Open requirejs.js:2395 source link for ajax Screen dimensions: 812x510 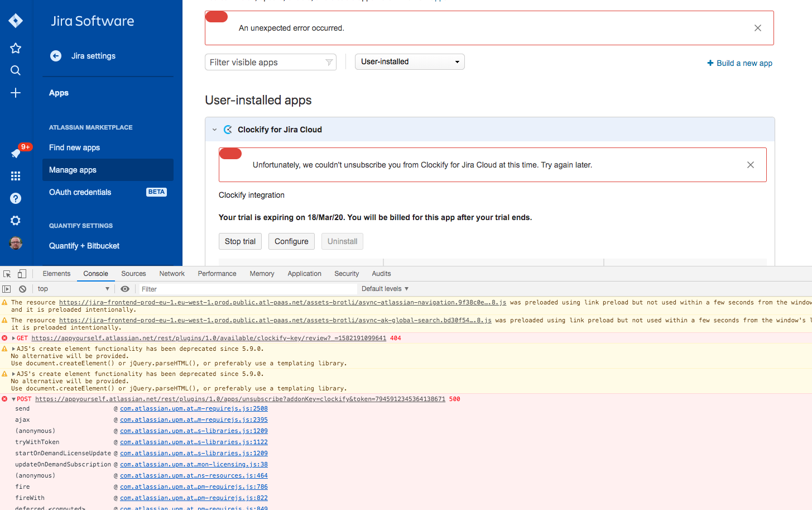[x=194, y=420]
